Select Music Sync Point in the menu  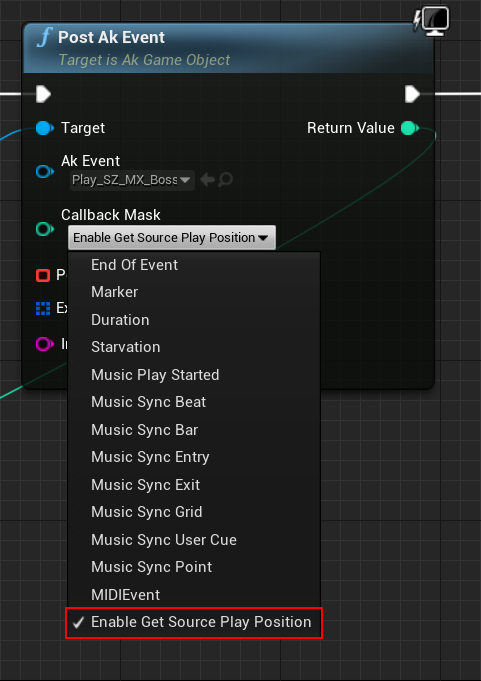[x=194, y=567]
